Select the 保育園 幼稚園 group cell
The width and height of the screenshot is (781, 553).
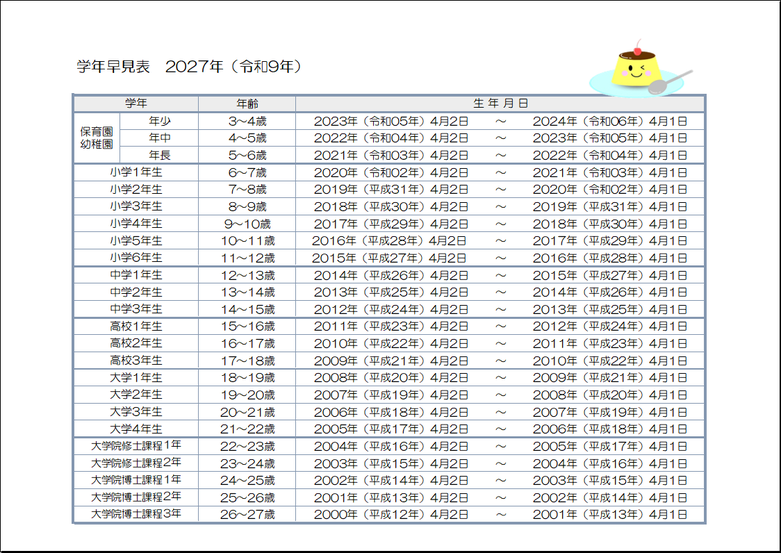(x=97, y=138)
